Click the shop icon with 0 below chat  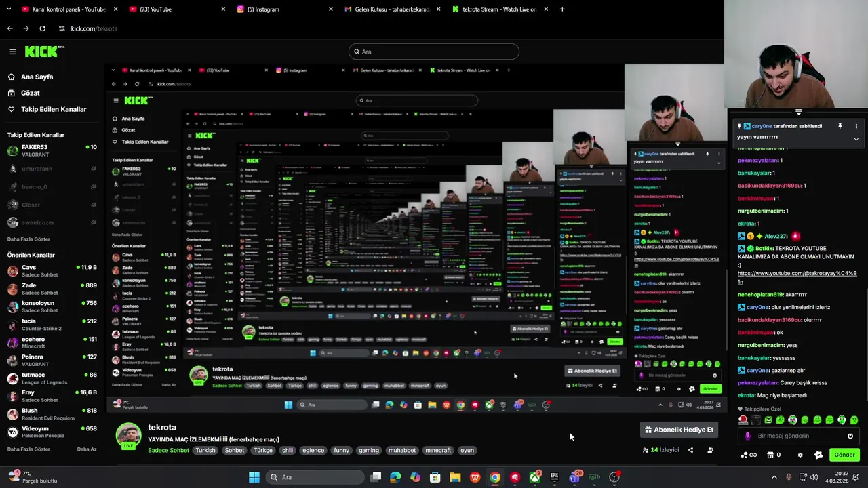click(774, 455)
